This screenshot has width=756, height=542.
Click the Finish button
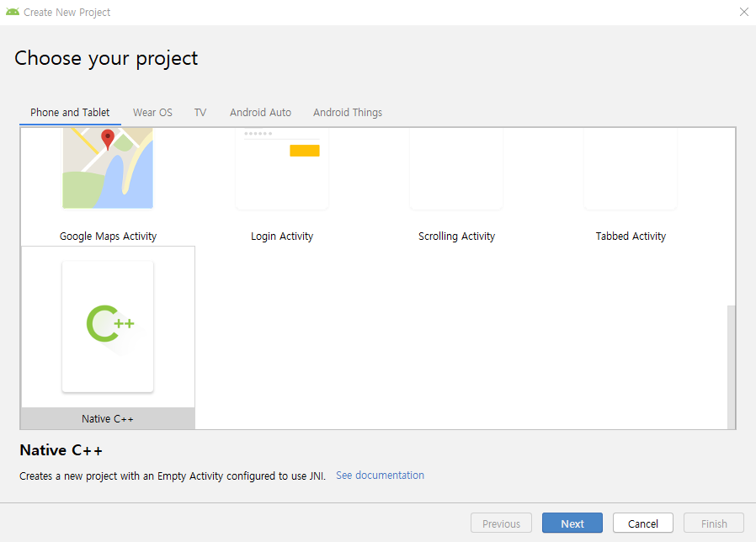(x=714, y=523)
